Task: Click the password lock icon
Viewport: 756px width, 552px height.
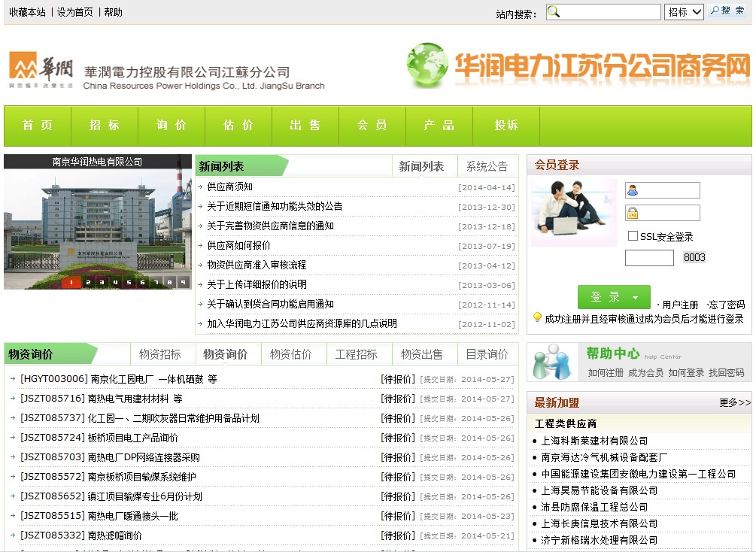Action: [x=633, y=213]
